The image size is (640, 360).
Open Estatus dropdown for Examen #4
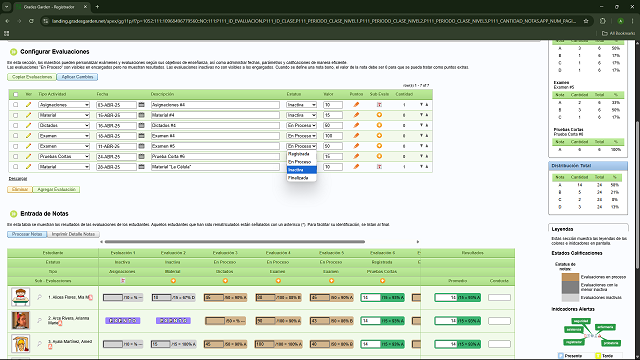click(301, 136)
